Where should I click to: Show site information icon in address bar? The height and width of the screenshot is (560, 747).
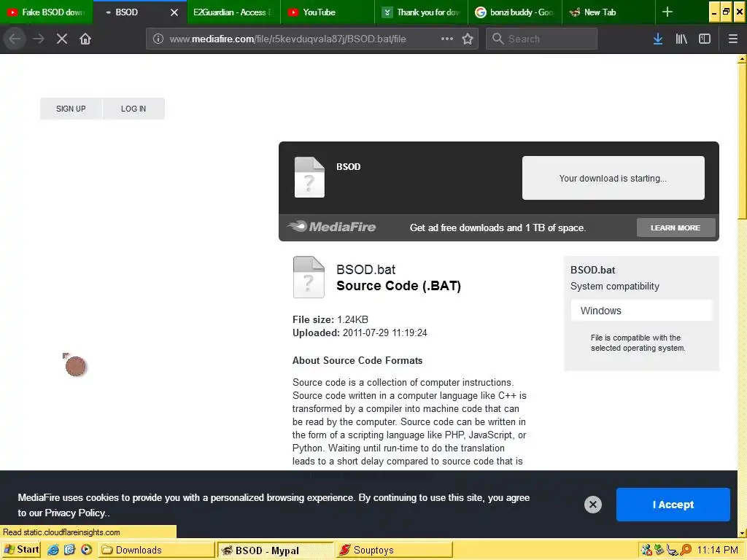click(158, 39)
